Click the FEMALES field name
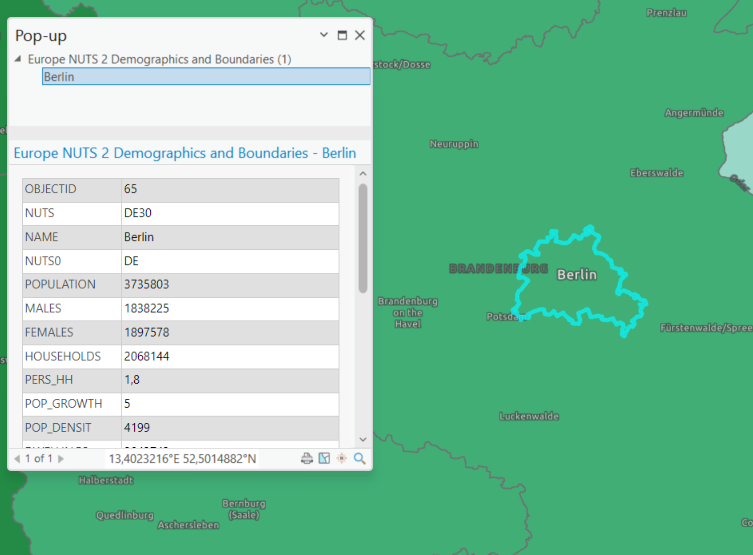Viewport: 753px width, 555px height. [x=49, y=332]
